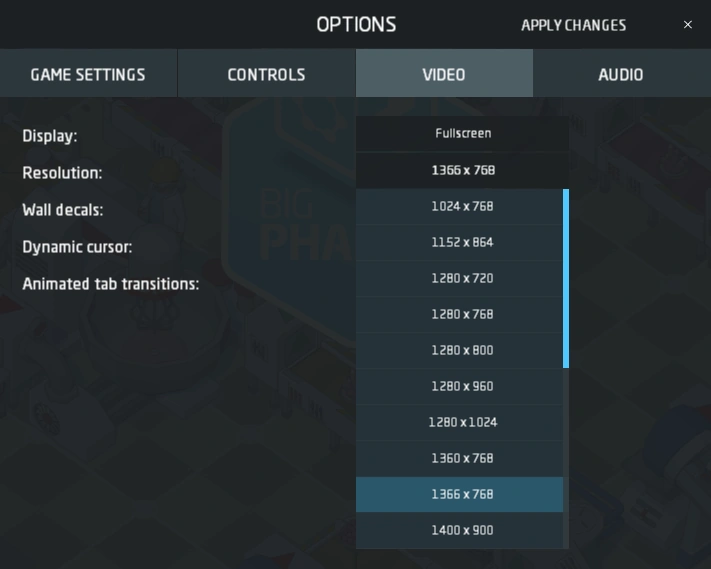Select the 1152 x 864 resolution option
The image size is (711, 569).
[x=461, y=243]
